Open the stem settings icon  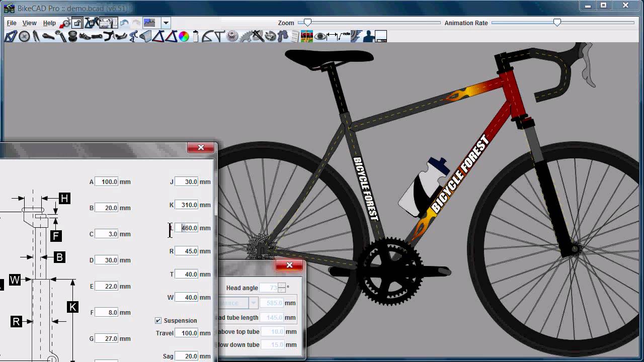click(60, 36)
